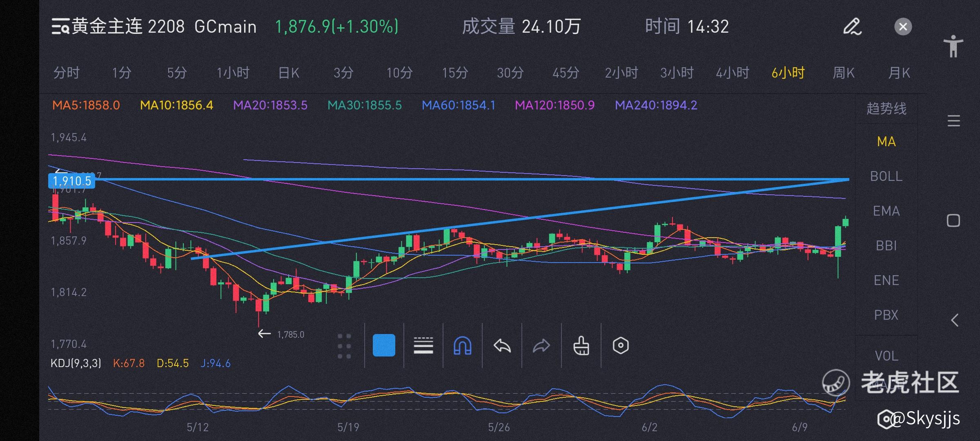Tap the MA5:1858.0 legend value

86,105
